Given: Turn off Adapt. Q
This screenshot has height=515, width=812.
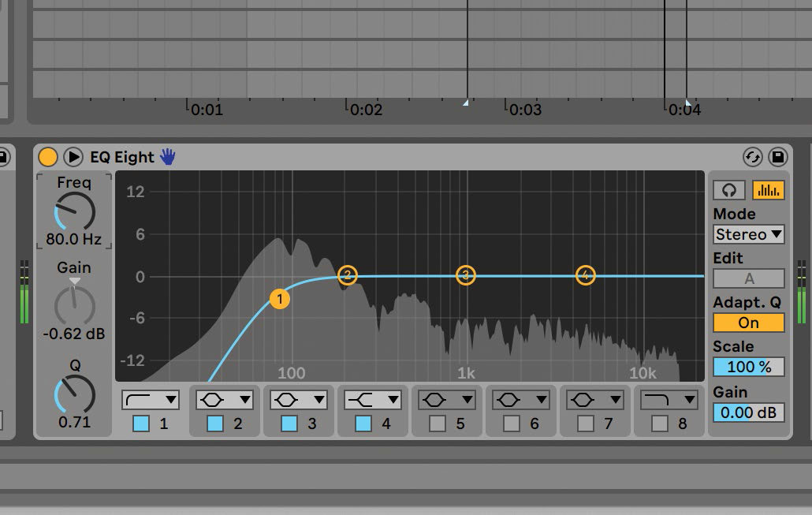Looking at the screenshot, I should [748, 323].
